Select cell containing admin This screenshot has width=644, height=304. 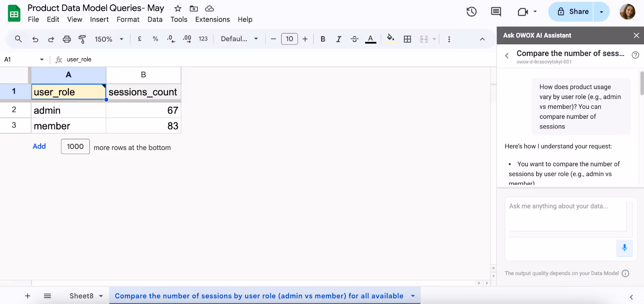point(68,110)
